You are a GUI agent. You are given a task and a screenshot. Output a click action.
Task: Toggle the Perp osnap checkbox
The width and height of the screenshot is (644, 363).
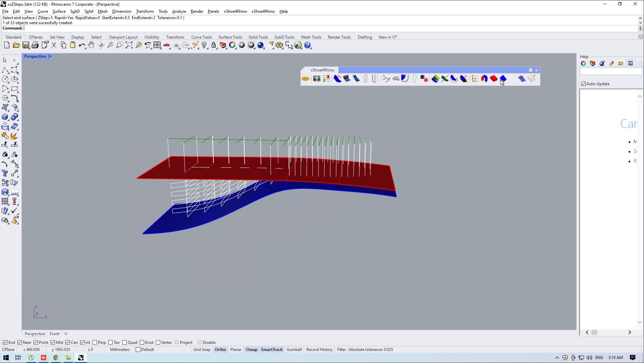pos(95,343)
